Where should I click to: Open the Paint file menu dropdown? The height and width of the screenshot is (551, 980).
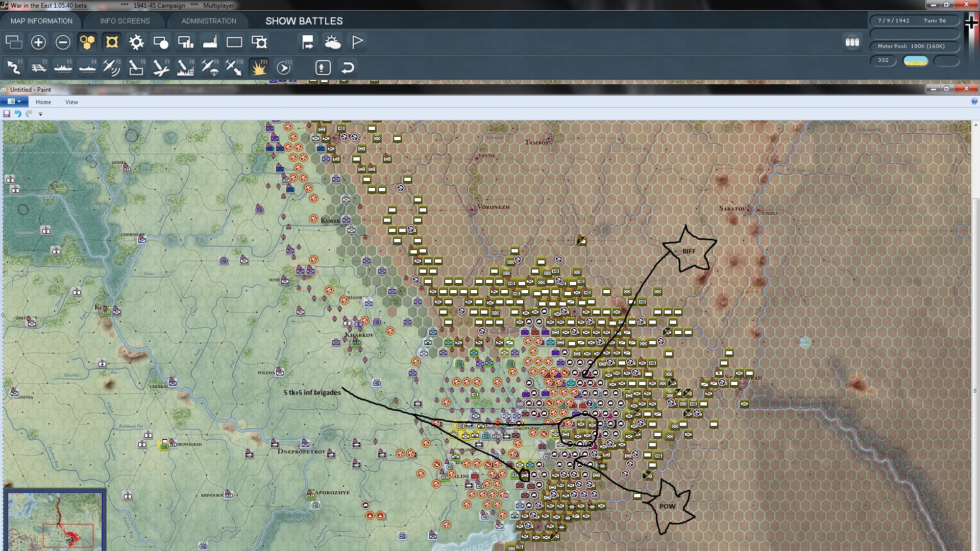coord(14,102)
